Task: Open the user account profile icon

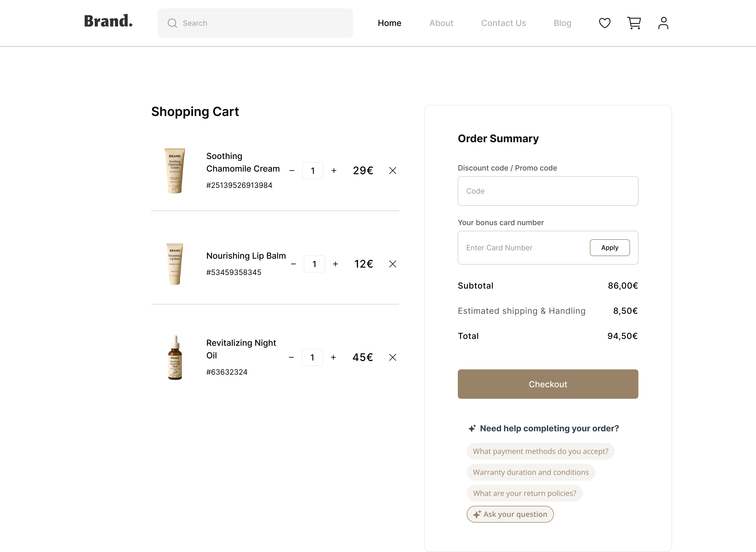Action: (663, 23)
